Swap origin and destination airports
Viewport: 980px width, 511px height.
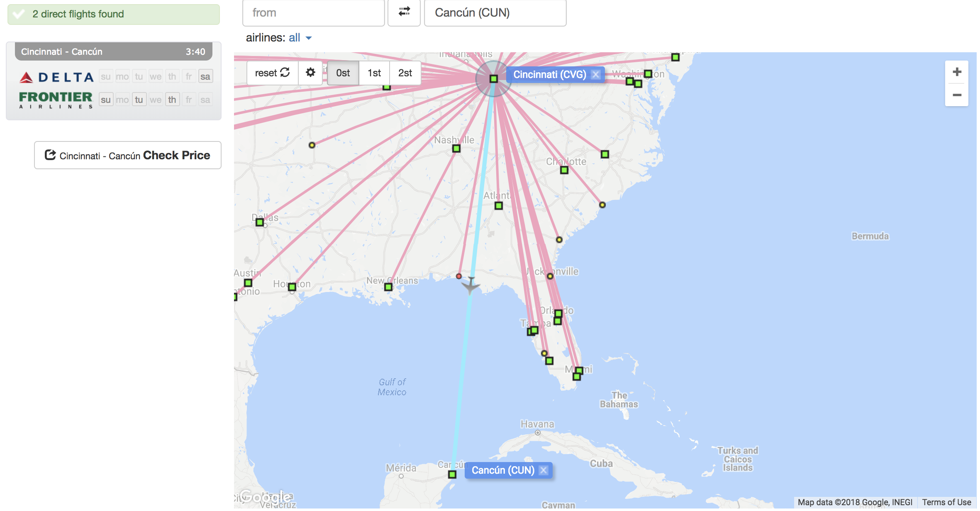click(x=404, y=12)
